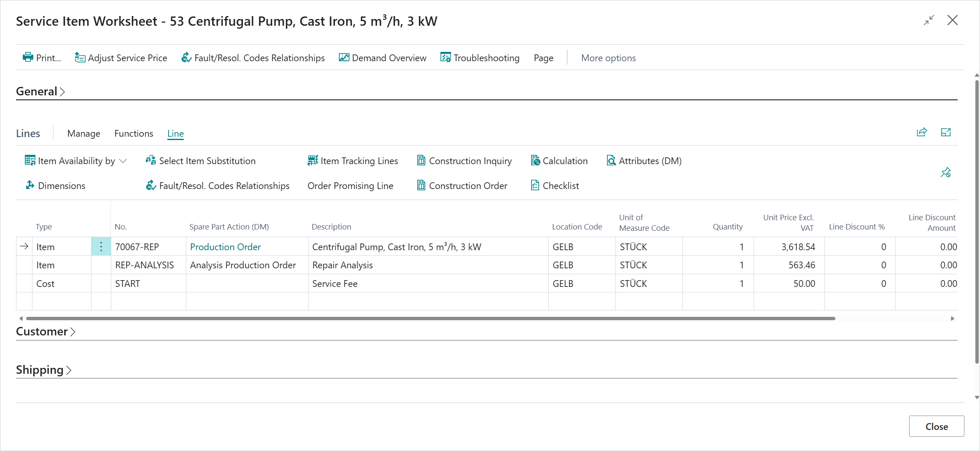Switch to the Functions tab in Lines
The image size is (980, 451).
click(x=134, y=133)
